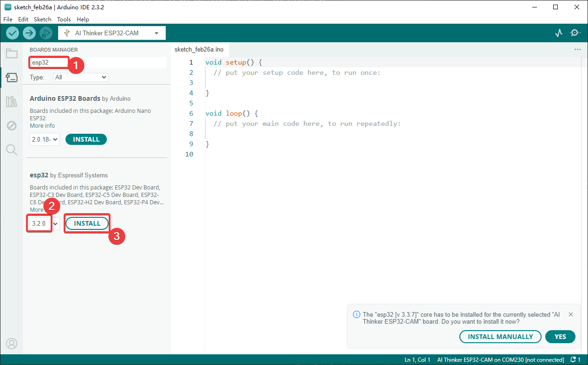Viewport: 588px width, 365px height.
Task: Open the Help menu
Action: point(83,20)
